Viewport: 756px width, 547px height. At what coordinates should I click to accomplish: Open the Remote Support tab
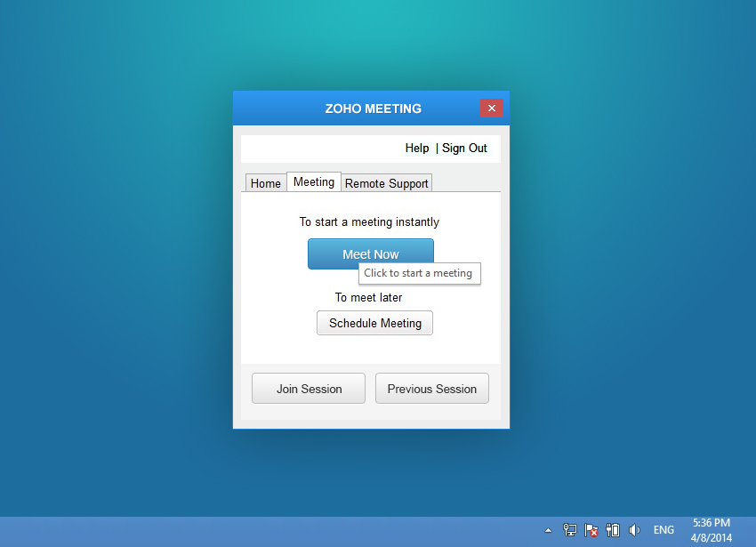click(x=386, y=183)
